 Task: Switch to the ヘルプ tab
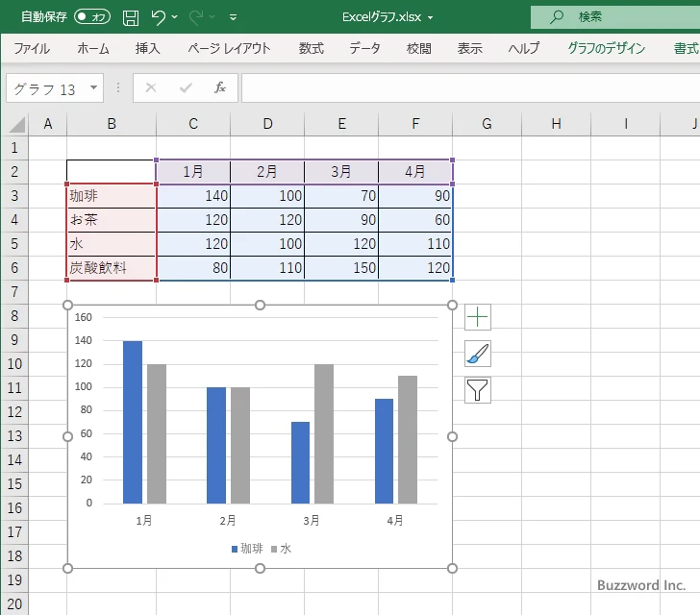pyautogui.click(x=524, y=48)
